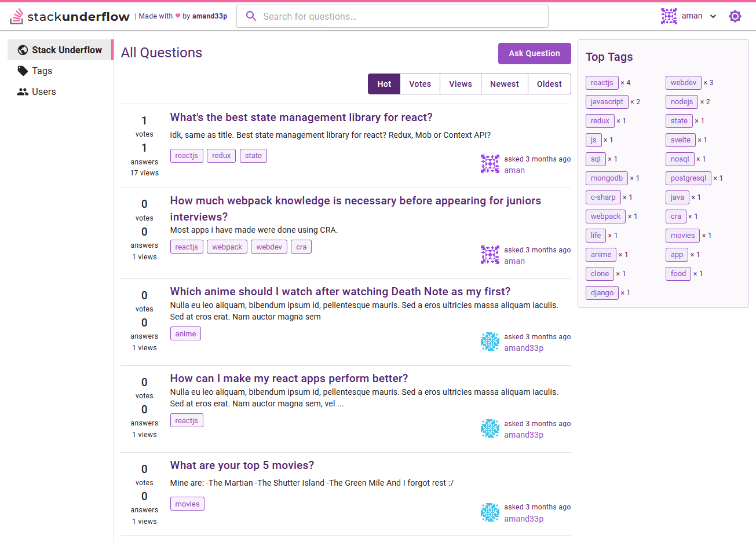Click amand33p's avatar on the anime question
Screen dimensions: 756x543
tap(490, 342)
